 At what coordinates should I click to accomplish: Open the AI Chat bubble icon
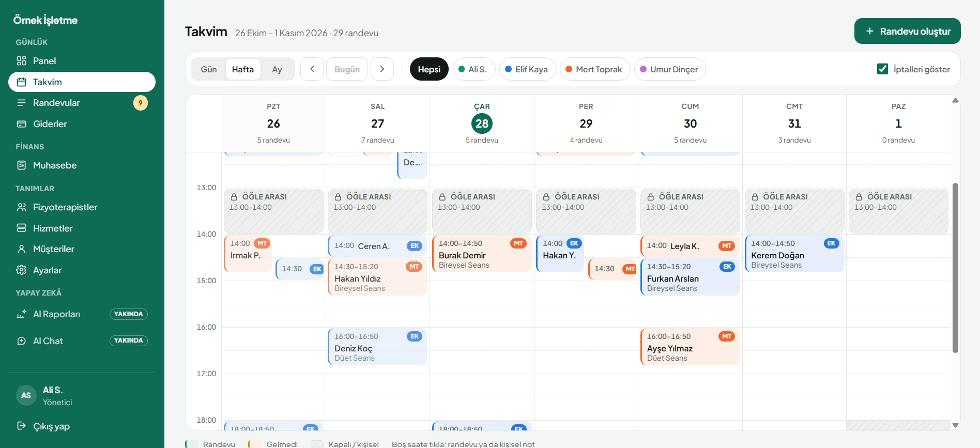[x=21, y=341]
